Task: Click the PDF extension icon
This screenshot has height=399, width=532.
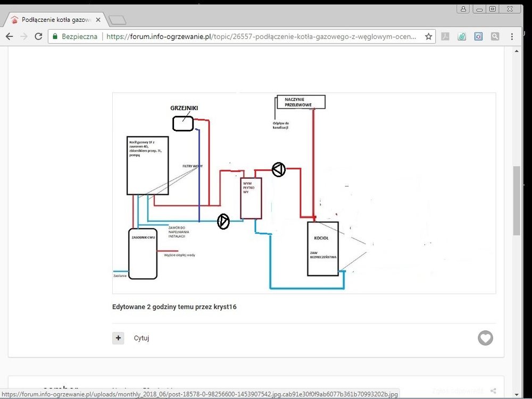Action: (x=445, y=37)
